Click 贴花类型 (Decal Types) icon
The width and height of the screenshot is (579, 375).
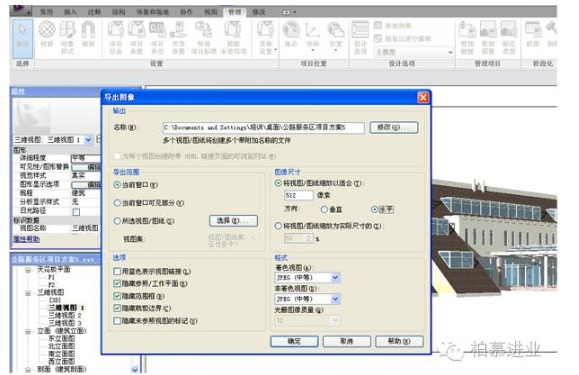(x=509, y=37)
